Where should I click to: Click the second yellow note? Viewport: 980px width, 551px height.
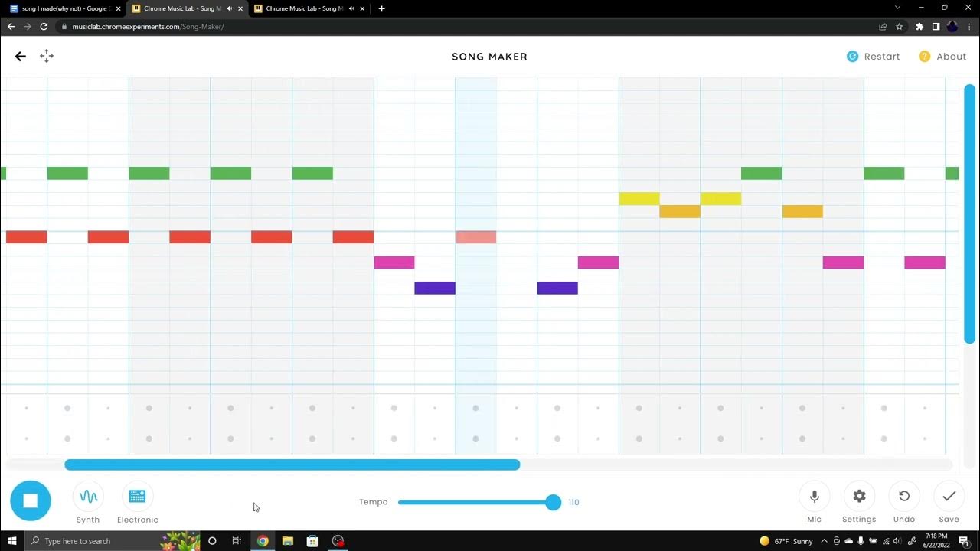720,199
